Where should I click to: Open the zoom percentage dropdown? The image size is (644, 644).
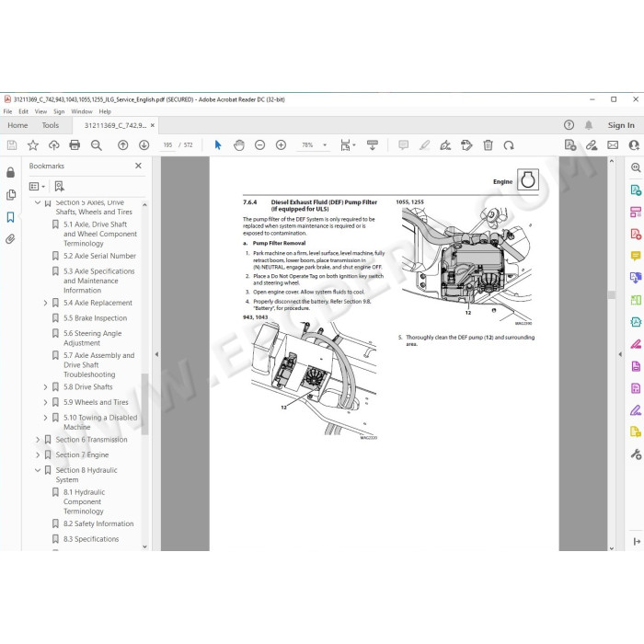click(325, 145)
